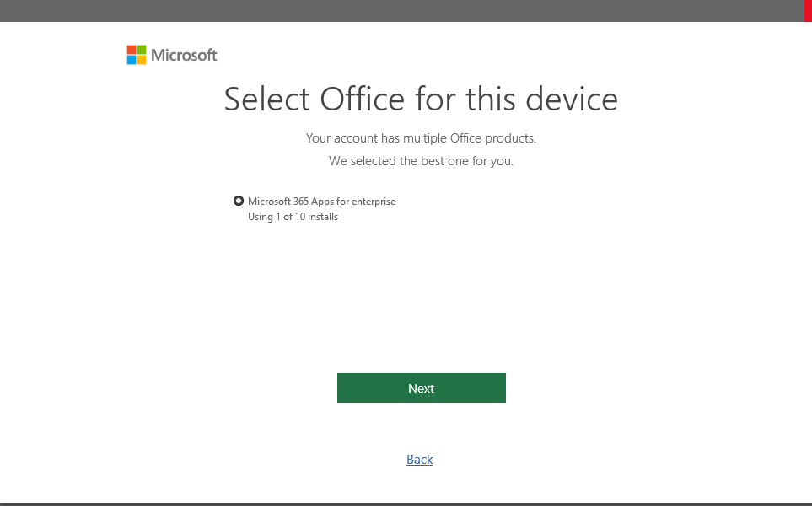Click "Your account has multiple Office products." text
Image resolution: width=812 pixels, height=506 pixels.
pos(421,138)
